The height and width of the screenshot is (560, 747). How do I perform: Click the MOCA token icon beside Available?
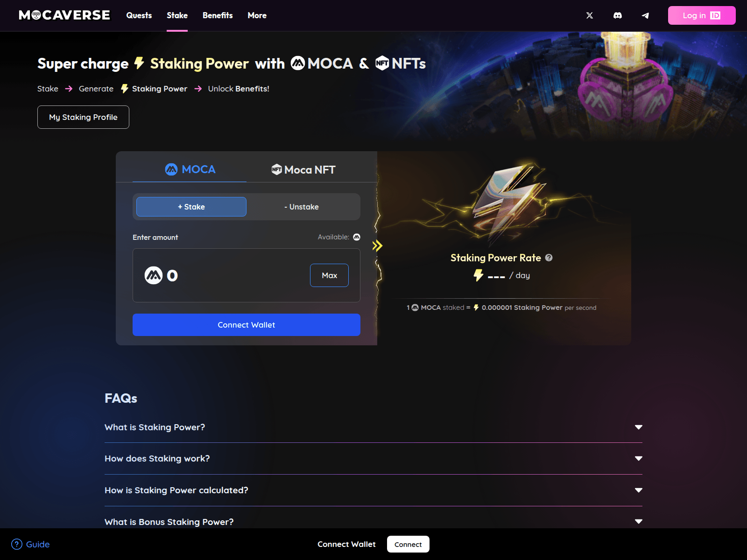357,237
